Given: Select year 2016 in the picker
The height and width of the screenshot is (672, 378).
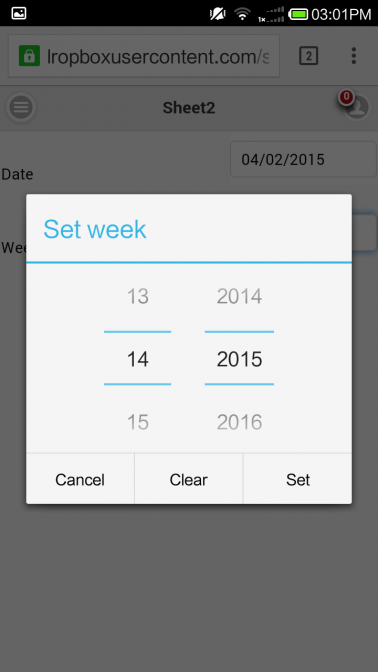Looking at the screenshot, I should 239,423.
